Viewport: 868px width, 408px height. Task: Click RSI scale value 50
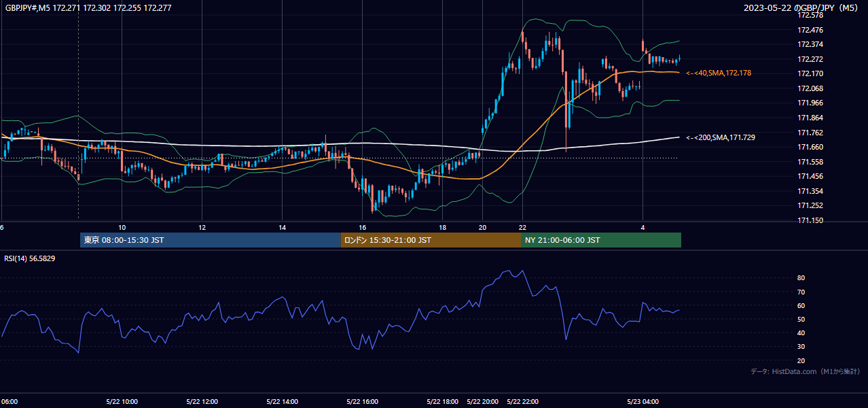[801, 319]
